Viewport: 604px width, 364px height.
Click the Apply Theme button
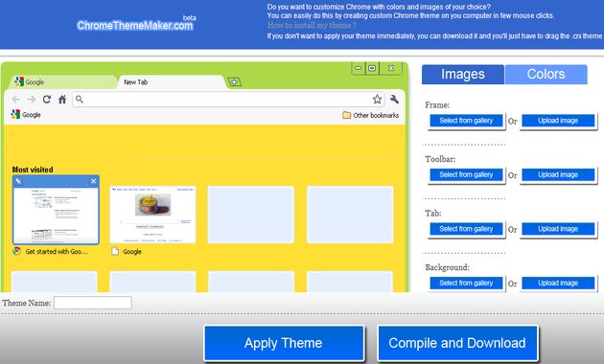pyautogui.click(x=284, y=343)
